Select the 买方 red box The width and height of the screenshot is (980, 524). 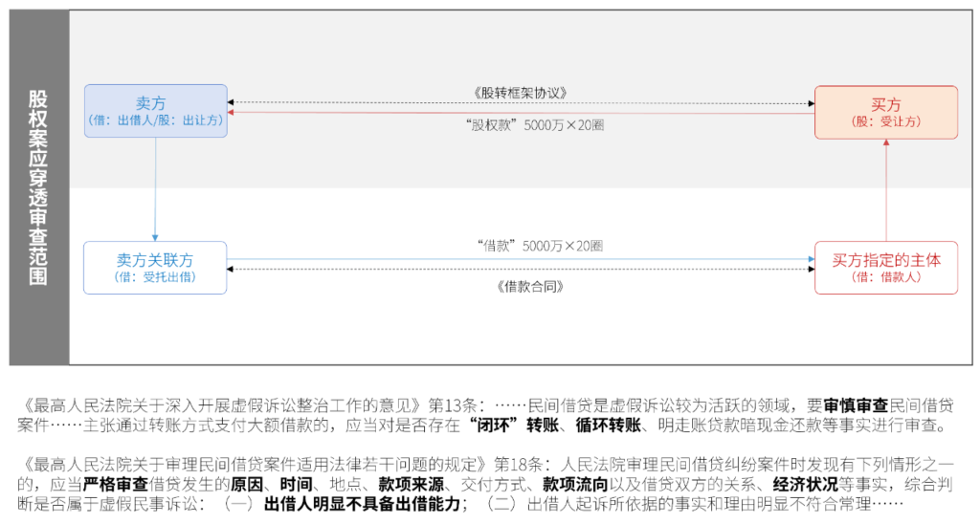[x=885, y=112]
